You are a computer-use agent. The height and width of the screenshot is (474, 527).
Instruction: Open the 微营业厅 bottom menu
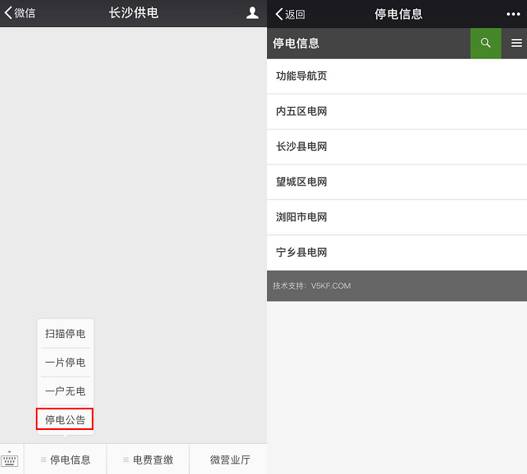[x=230, y=459]
